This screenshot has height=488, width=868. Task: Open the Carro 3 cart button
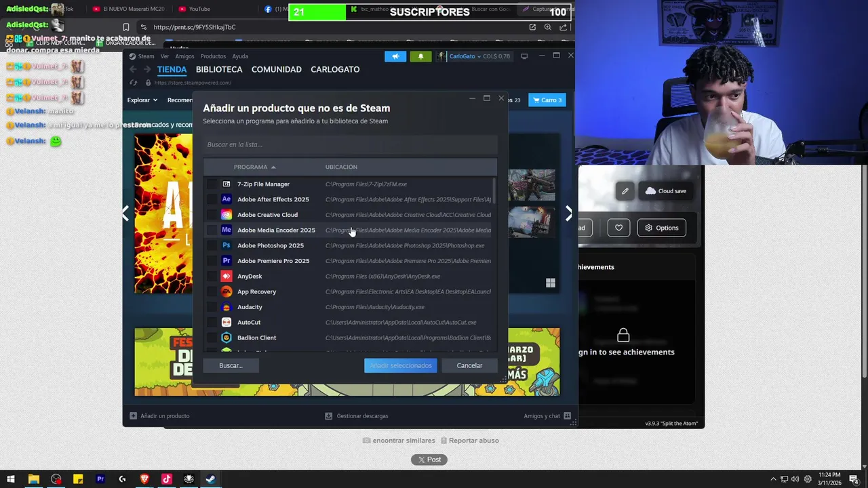coord(547,100)
